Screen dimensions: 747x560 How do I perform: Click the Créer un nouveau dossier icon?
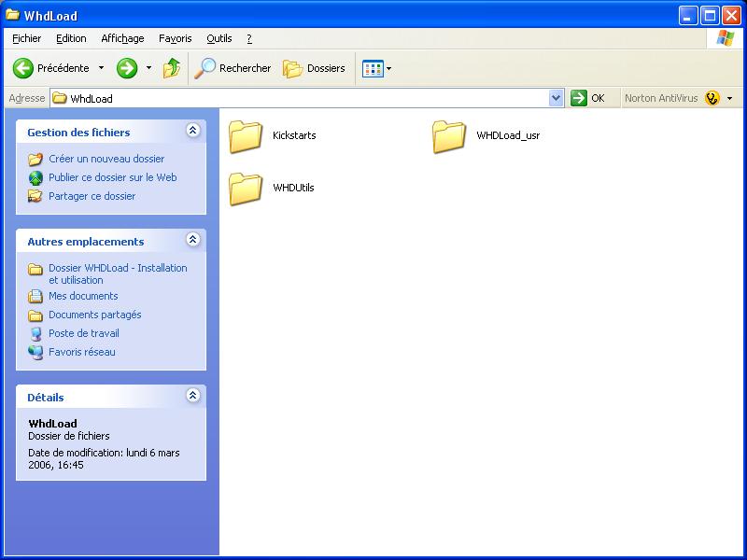35,159
